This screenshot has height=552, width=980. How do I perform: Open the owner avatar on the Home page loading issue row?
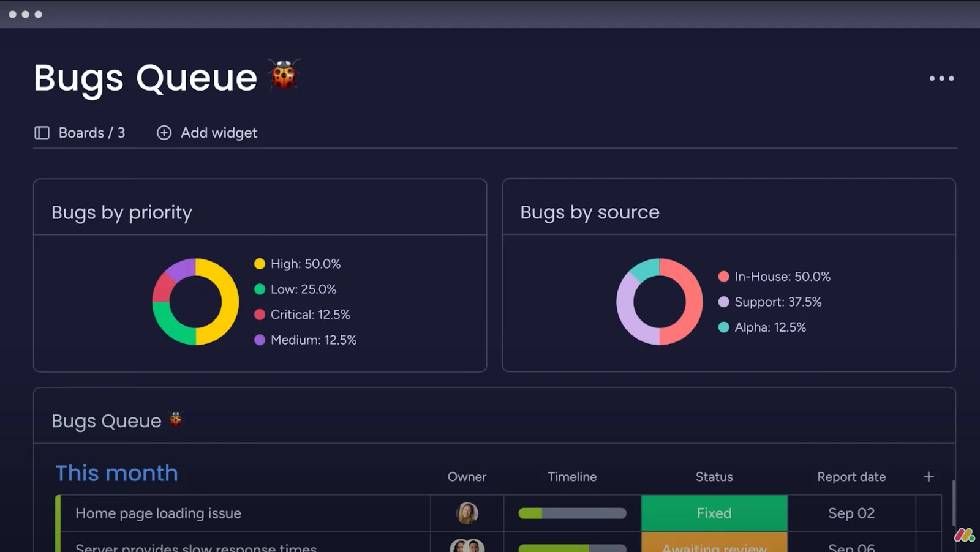(467, 513)
